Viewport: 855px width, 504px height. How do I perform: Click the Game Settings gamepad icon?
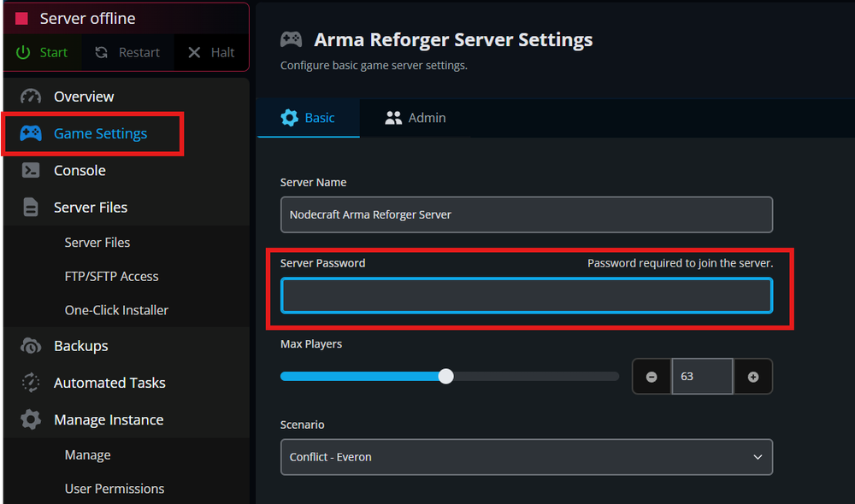pos(31,133)
